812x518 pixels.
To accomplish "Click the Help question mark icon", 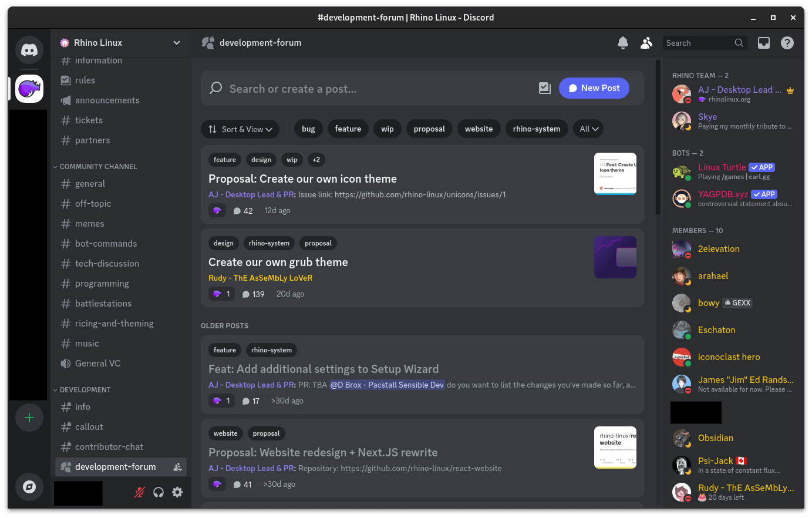I will click(x=787, y=42).
